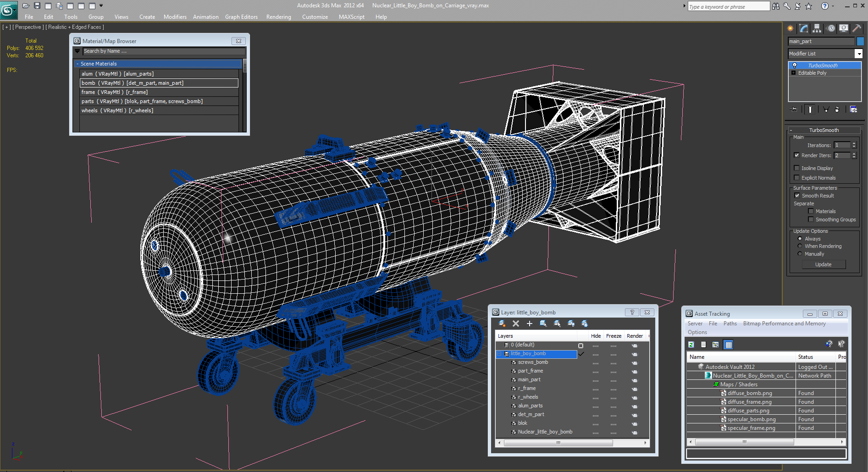Viewport: 868px width, 472px height.
Task: Increase Iterations spinner value
Action: coord(854,143)
